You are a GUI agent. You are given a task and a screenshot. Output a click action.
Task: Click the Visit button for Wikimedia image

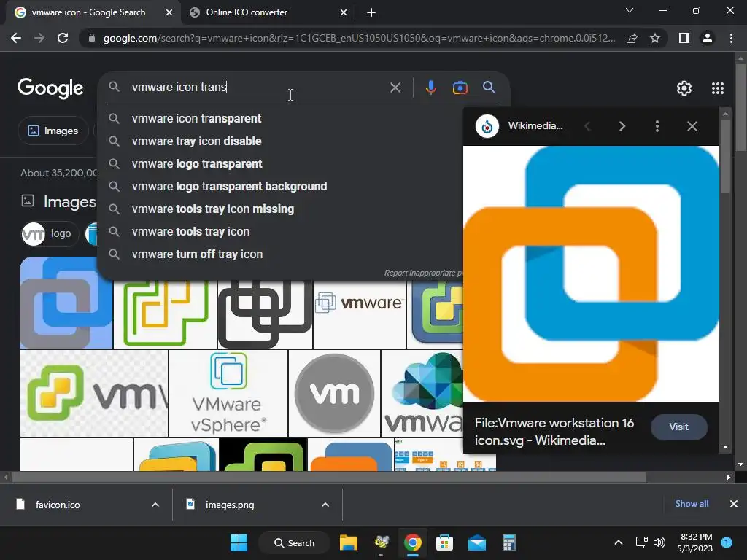click(x=679, y=427)
